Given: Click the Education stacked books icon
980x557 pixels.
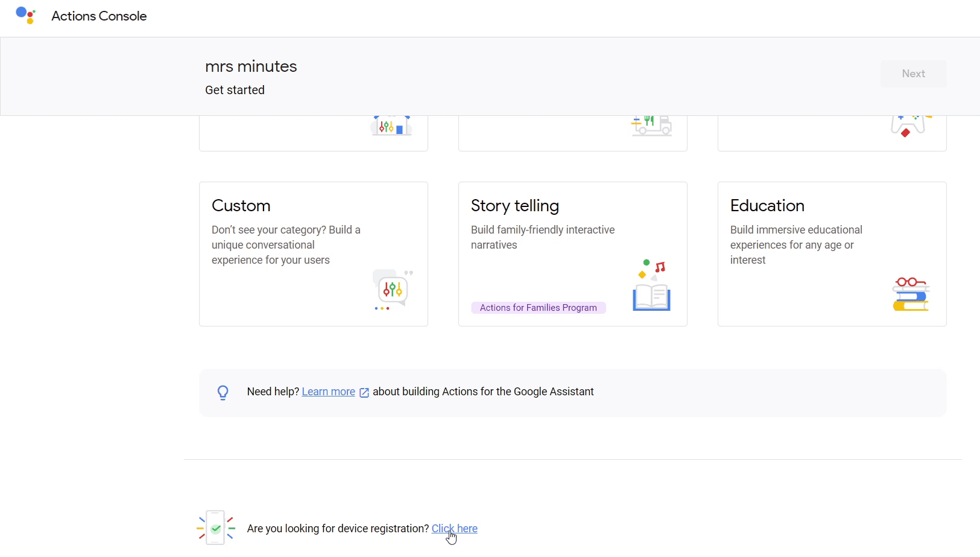Looking at the screenshot, I should pyautogui.click(x=911, y=294).
